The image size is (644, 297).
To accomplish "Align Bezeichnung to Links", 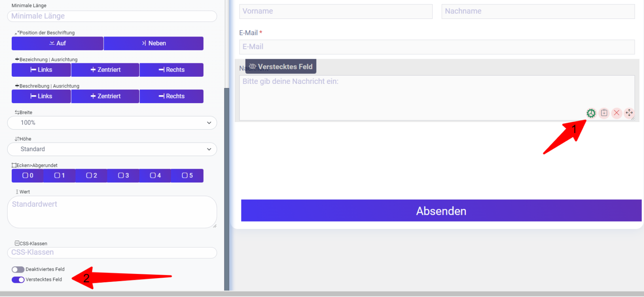I will coord(41,70).
